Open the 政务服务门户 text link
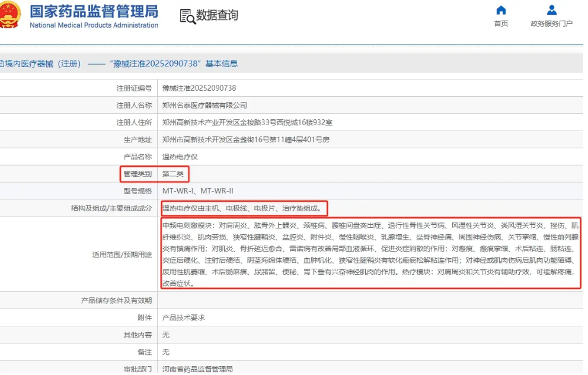588x375 pixels. click(551, 24)
